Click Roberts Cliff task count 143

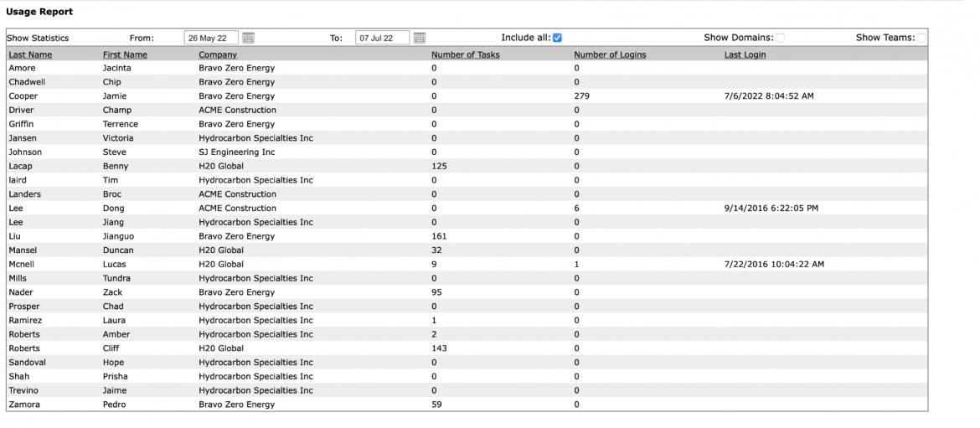pyautogui.click(x=440, y=348)
